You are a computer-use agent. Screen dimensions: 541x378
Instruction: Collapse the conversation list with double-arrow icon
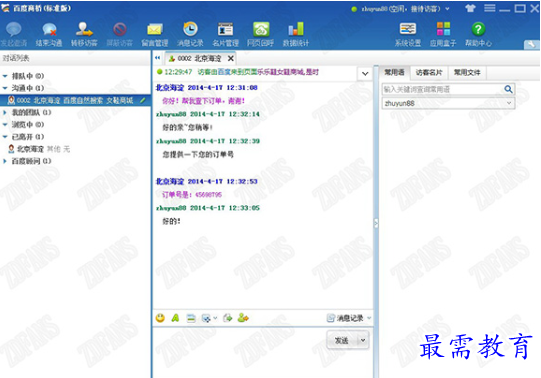coord(158,58)
